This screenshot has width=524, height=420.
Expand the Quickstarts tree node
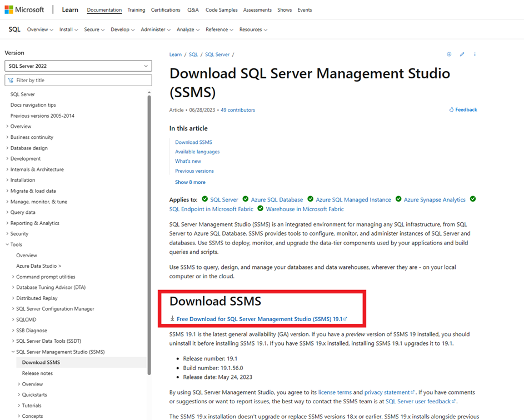tap(19, 394)
